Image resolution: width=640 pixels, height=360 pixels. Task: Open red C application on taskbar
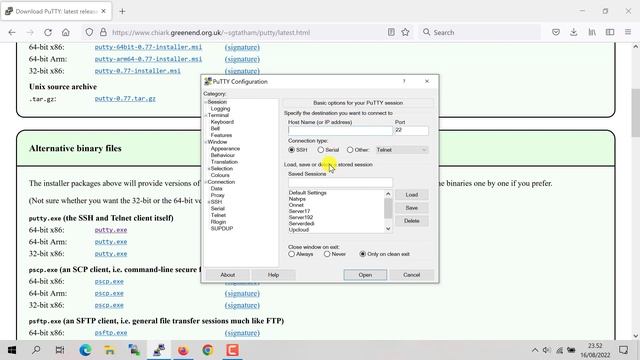coord(232,350)
